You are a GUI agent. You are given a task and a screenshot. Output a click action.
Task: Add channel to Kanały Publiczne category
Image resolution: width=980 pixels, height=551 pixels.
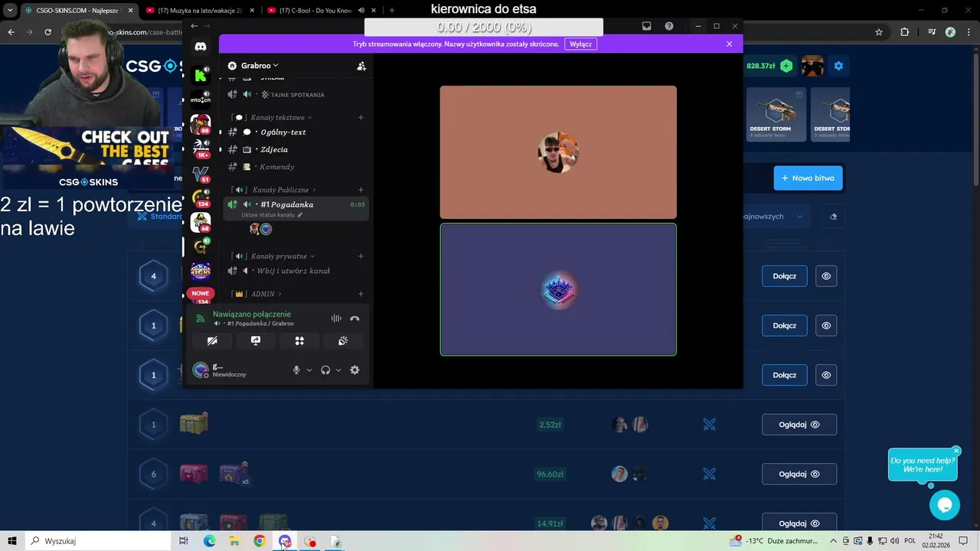(361, 190)
